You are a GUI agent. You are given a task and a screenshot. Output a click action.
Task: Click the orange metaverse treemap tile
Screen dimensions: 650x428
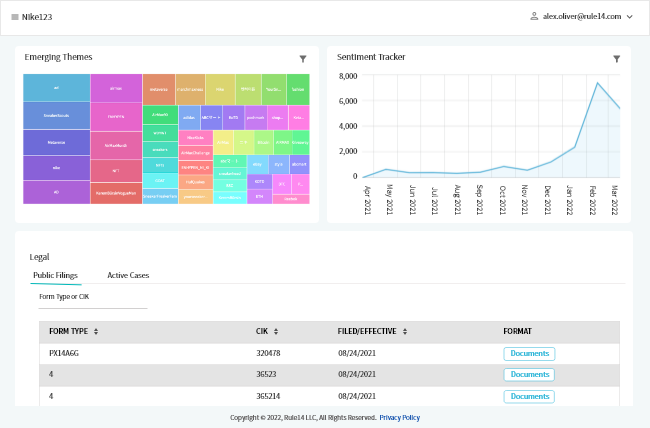158,88
